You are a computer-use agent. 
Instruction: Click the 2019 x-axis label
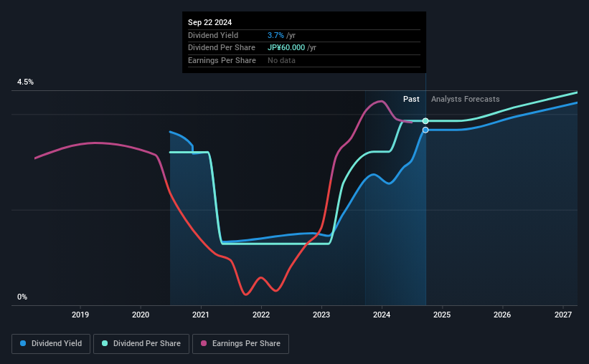click(x=80, y=315)
